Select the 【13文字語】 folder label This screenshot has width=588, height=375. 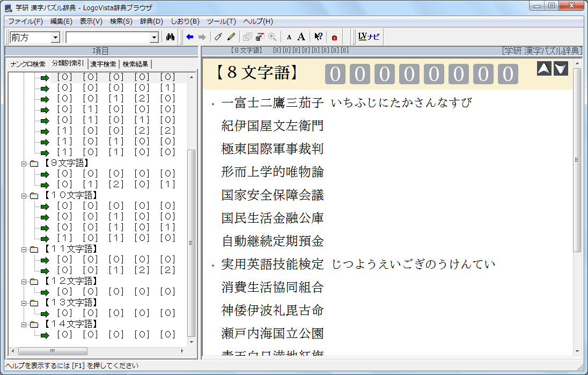[71, 303]
